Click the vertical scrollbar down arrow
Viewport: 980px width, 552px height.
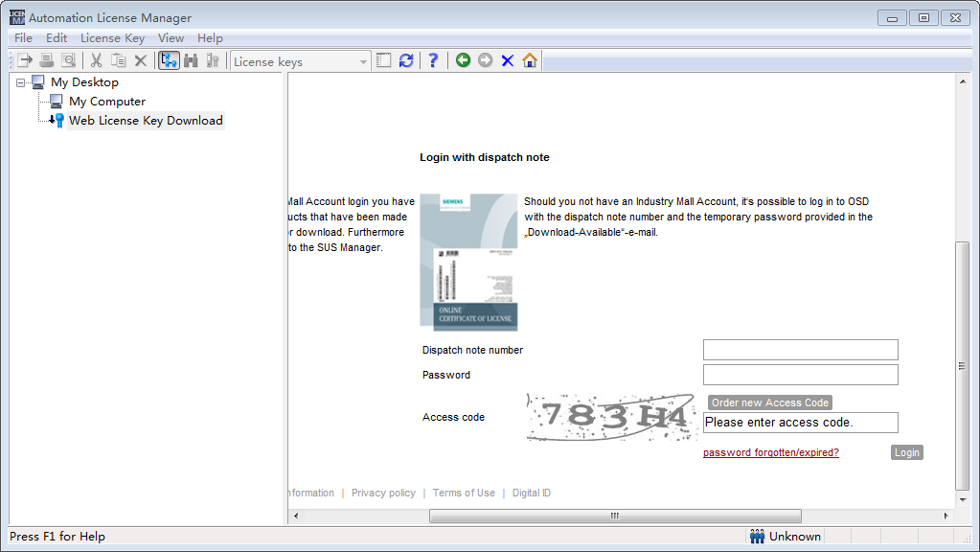tap(963, 500)
